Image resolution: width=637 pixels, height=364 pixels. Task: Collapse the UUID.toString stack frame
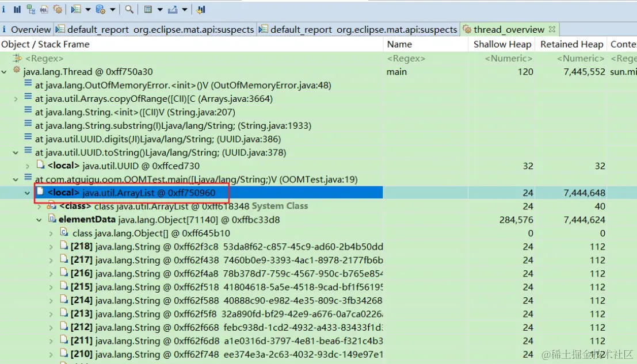16,153
